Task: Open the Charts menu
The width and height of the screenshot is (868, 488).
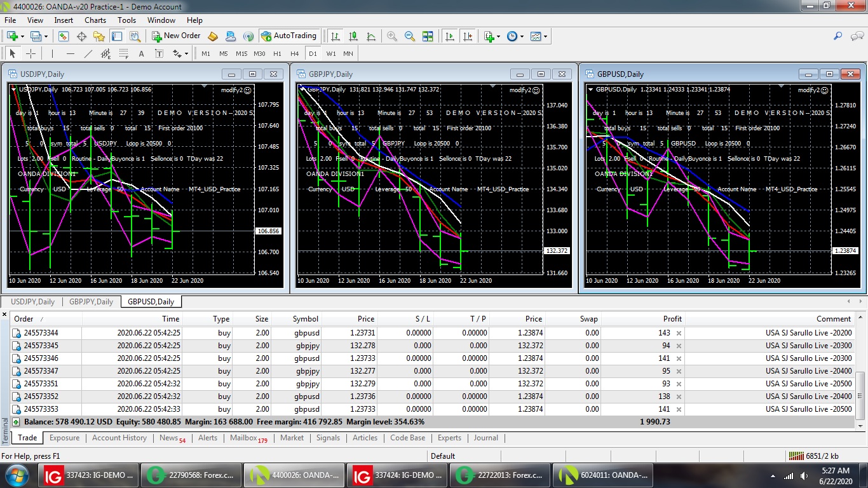Action: [x=95, y=20]
